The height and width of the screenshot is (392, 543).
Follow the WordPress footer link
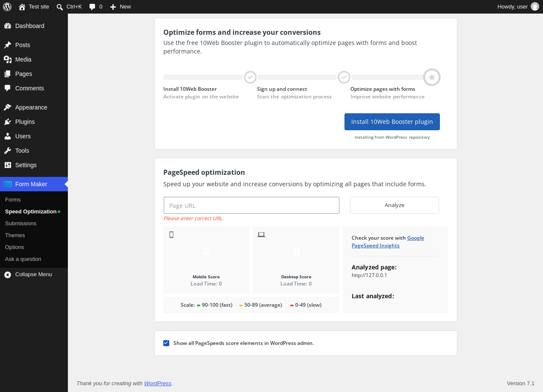(158, 383)
